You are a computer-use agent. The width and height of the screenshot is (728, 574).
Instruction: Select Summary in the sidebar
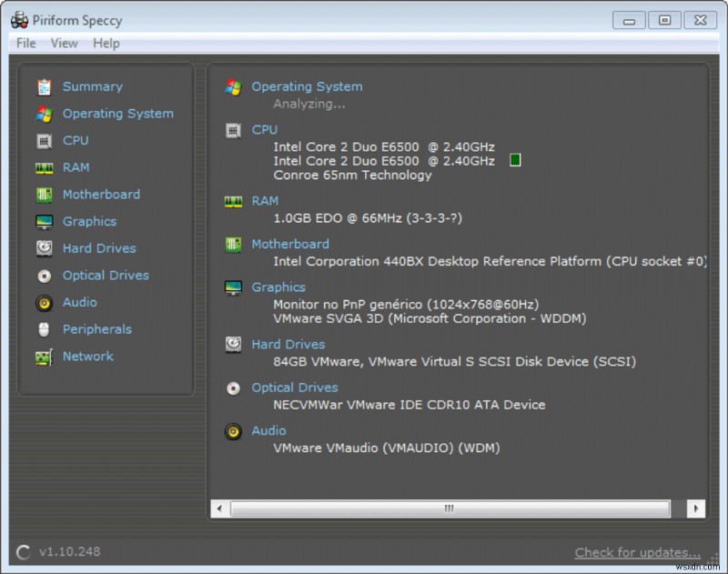click(93, 86)
